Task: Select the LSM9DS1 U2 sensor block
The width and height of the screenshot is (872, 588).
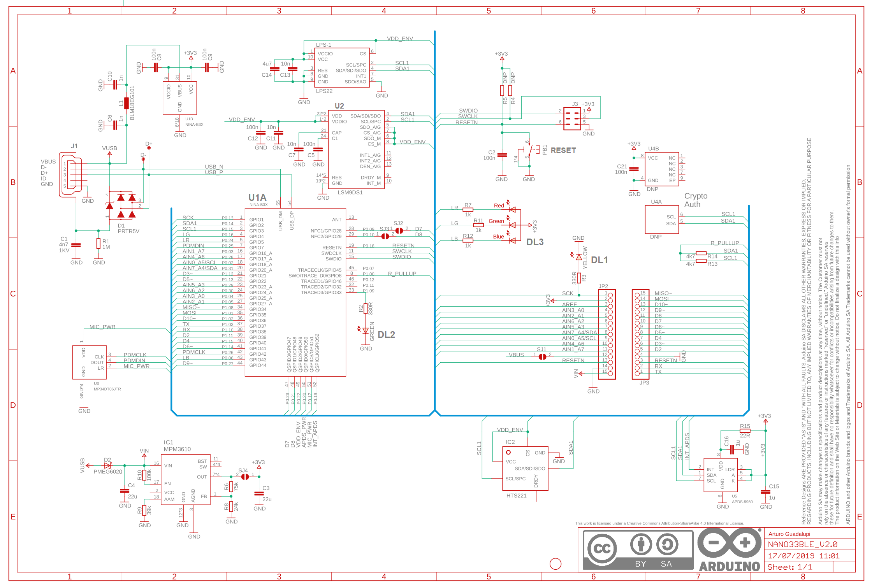Action: [x=356, y=149]
